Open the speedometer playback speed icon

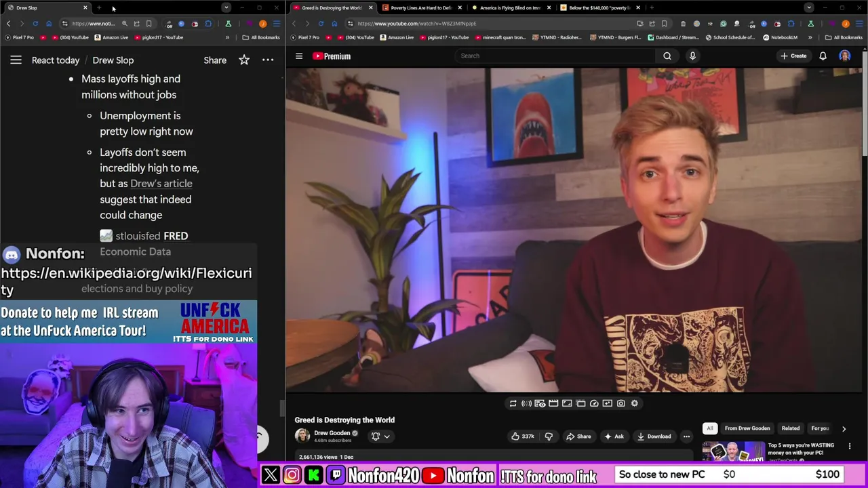click(594, 403)
